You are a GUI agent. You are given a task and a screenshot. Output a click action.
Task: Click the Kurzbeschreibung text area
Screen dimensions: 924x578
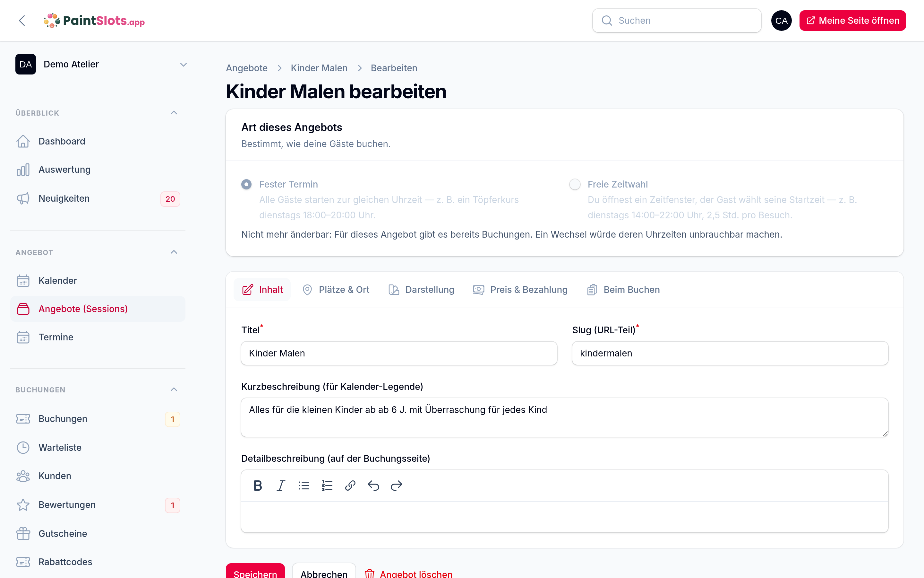point(565,417)
